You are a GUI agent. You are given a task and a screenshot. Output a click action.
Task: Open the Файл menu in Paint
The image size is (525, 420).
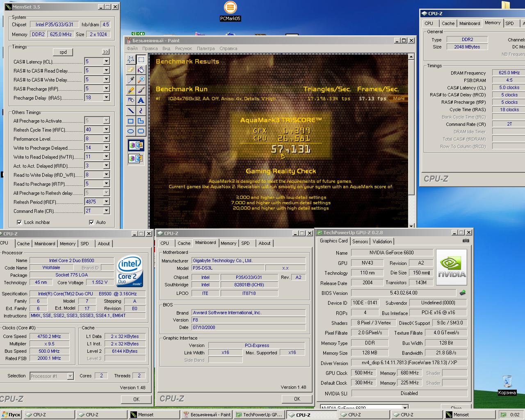point(132,48)
